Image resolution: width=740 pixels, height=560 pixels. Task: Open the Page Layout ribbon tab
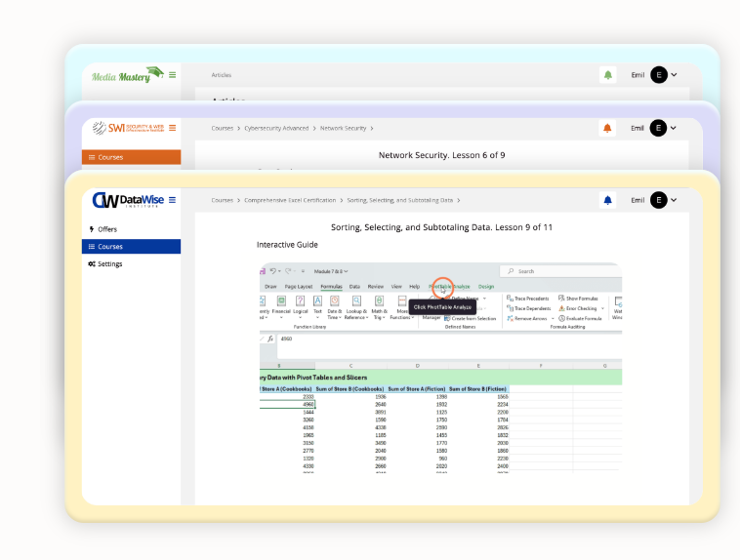tap(298, 287)
